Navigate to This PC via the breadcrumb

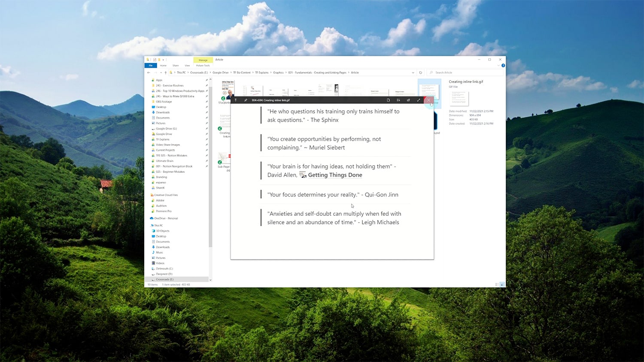tap(181, 72)
